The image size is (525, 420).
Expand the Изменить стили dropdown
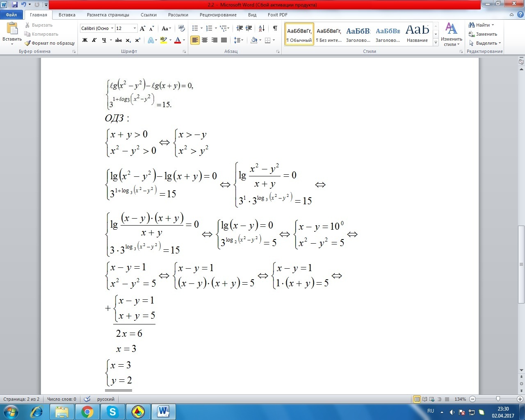coord(451,36)
